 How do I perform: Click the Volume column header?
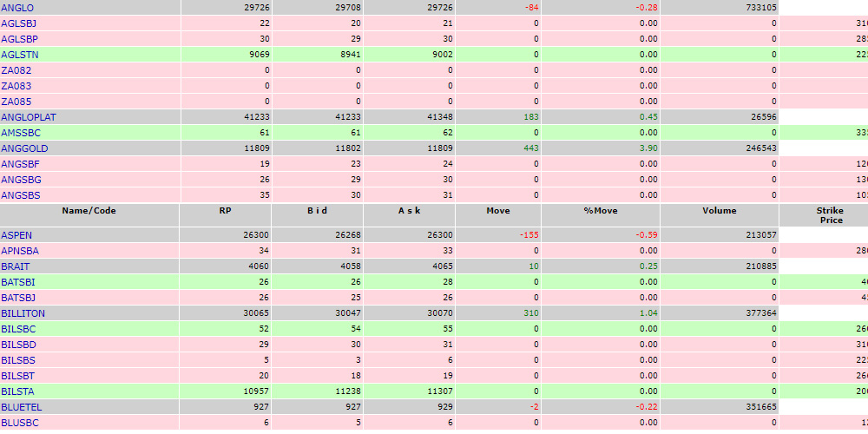point(719,211)
